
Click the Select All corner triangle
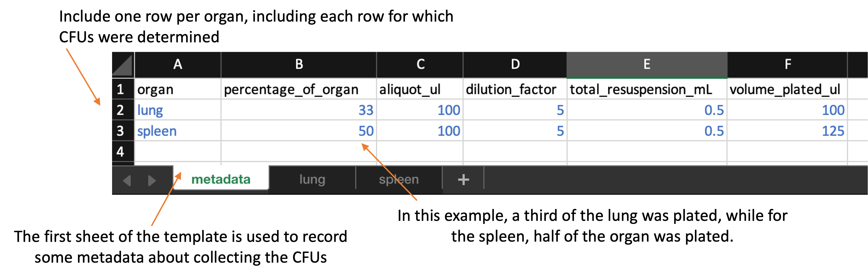coord(123,65)
